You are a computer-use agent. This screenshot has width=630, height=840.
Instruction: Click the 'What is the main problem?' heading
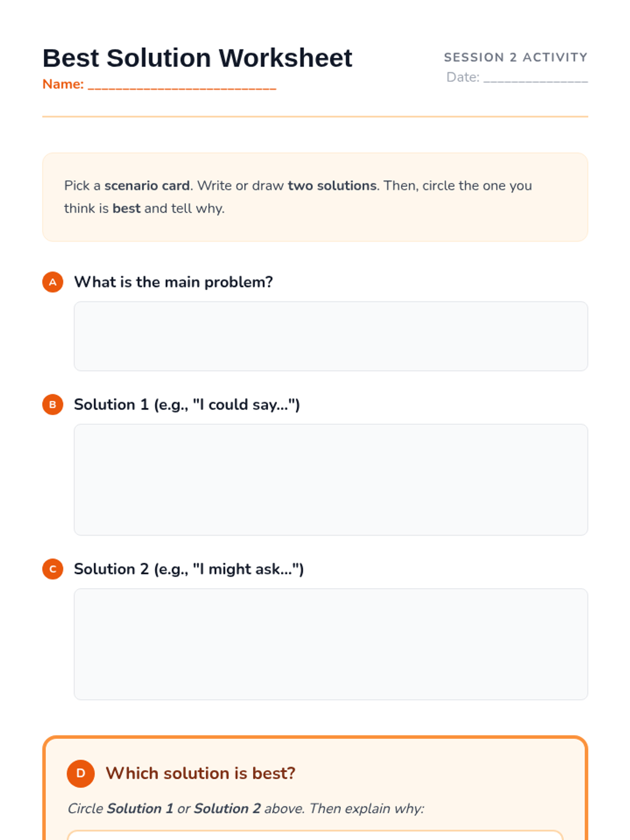[x=173, y=282]
